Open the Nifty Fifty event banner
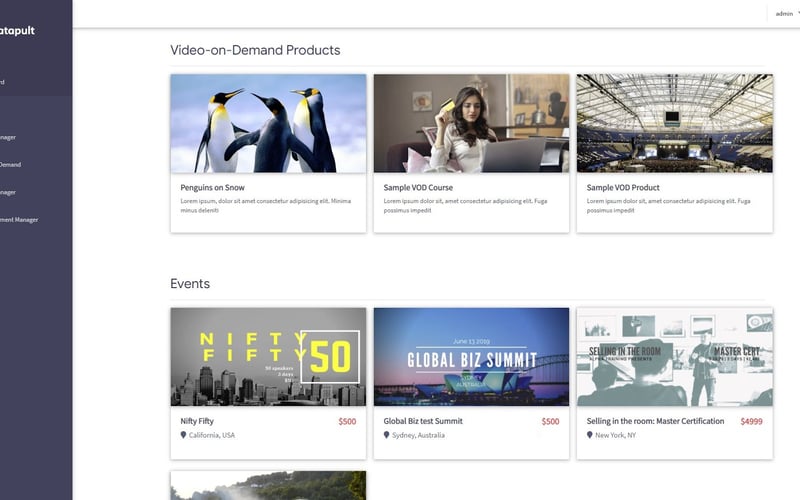The height and width of the screenshot is (500, 800). pos(268,357)
